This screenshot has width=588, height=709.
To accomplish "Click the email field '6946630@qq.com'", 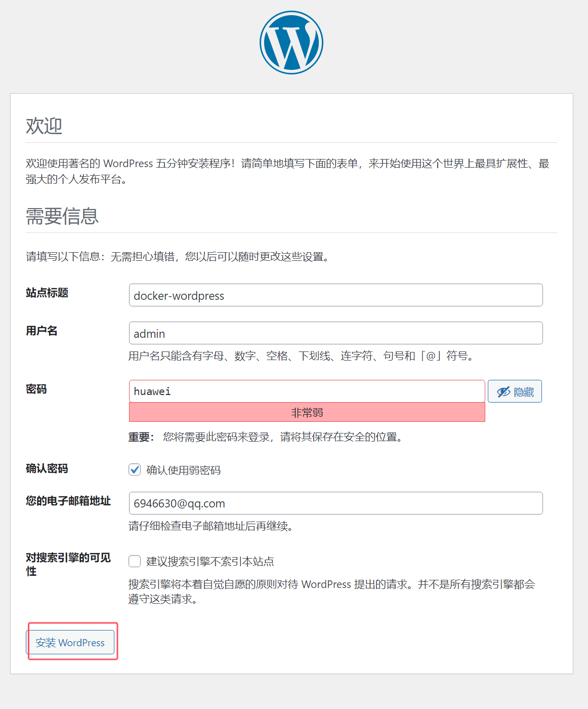I will pos(336,503).
